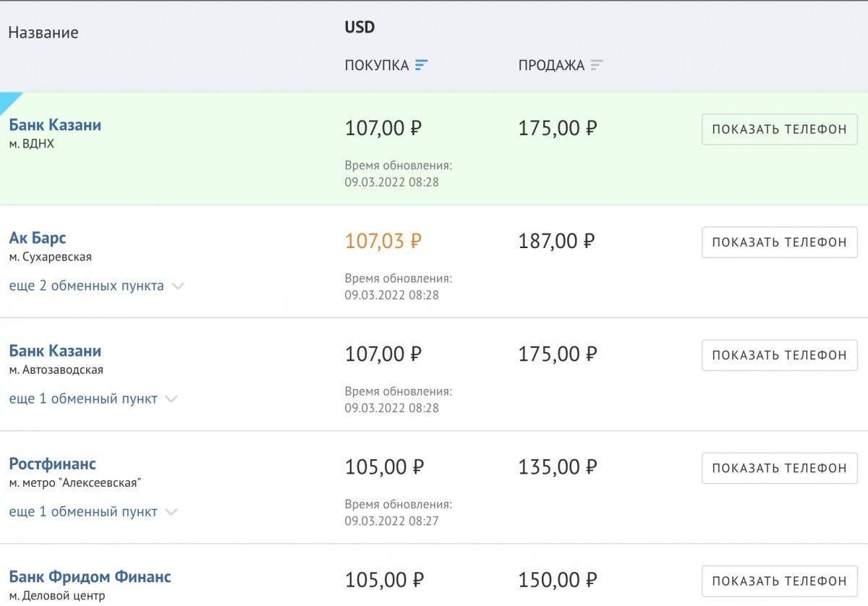Viewport: 868px width, 606px height.
Task: Click ВДНХ row sell rate 175,00 ₽
Action: [x=558, y=128]
